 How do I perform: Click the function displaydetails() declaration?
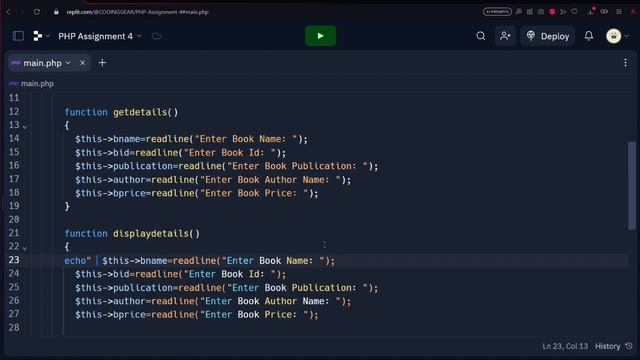pos(132,233)
